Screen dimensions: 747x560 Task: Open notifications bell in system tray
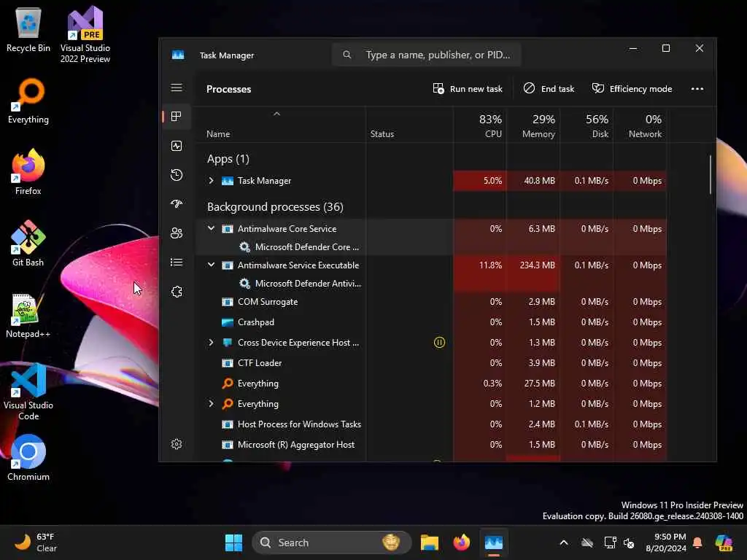(x=697, y=542)
